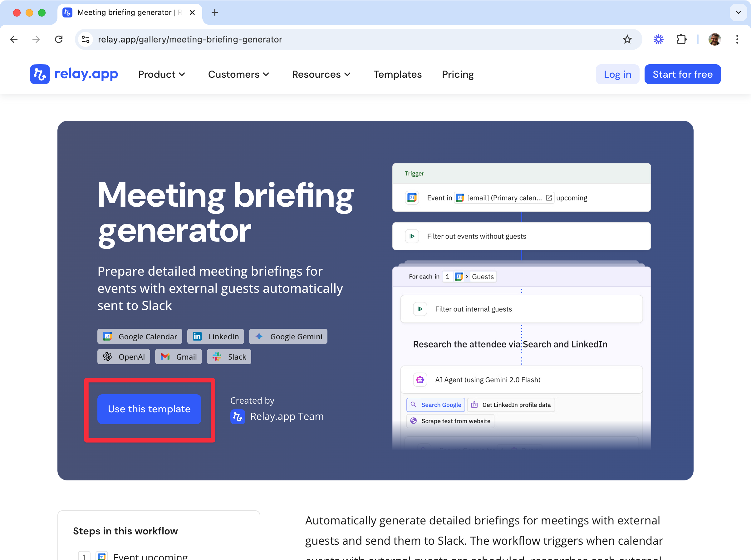The image size is (751, 560).
Task: Open the Templates nav item
Action: (x=397, y=74)
